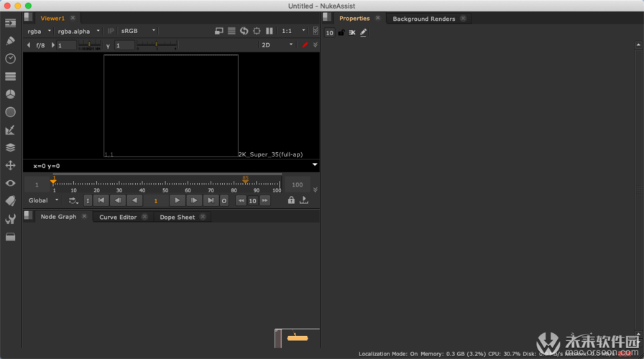
Task: Click the viewer scanlines icon
Action: pos(231,31)
